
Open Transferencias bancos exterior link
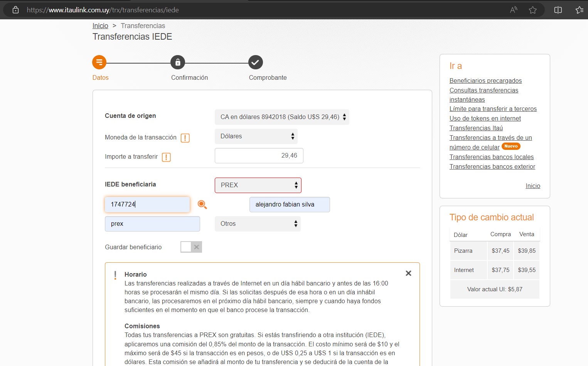pos(492,166)
